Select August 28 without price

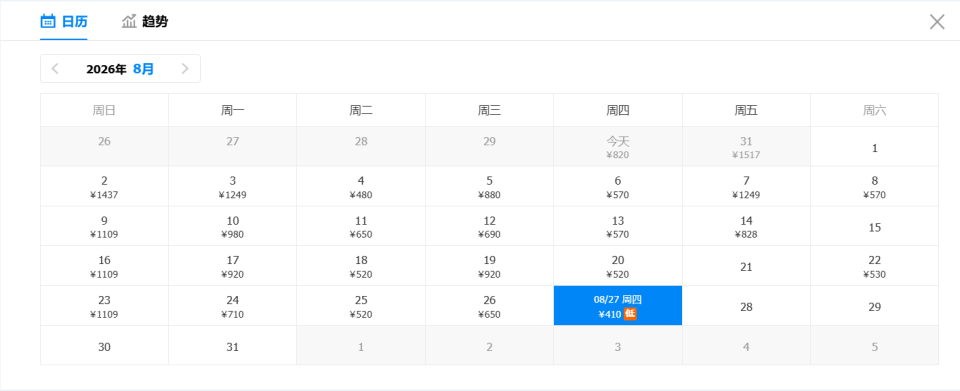(746, 305)
